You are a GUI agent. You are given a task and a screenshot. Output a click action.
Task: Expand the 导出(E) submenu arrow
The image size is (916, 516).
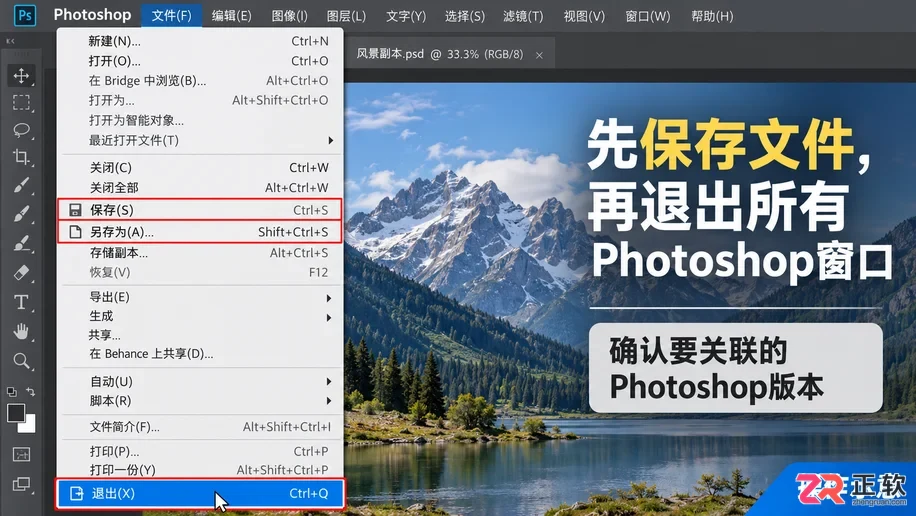pos(329,298)
